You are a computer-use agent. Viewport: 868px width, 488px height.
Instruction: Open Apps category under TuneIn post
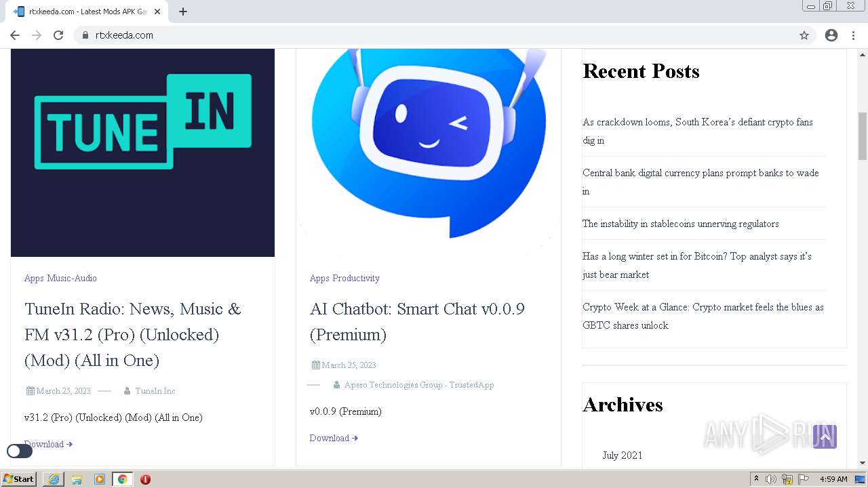click(x=34, y=278)
